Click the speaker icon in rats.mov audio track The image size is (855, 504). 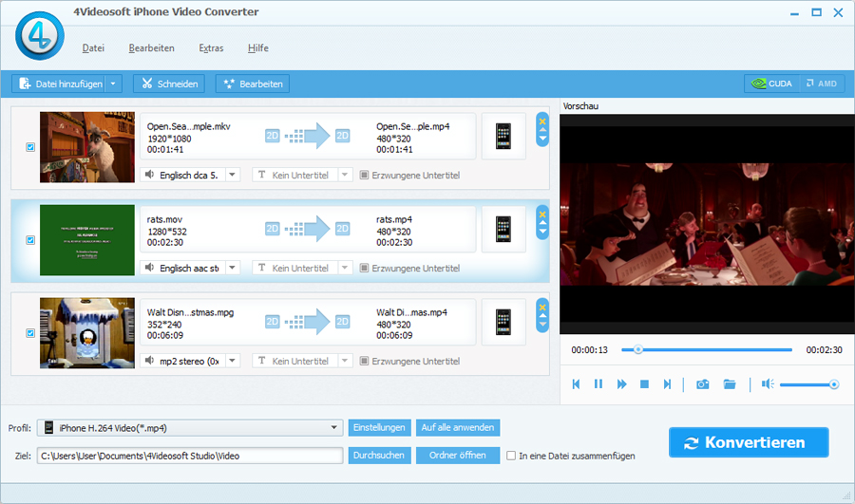pos(149,268)
